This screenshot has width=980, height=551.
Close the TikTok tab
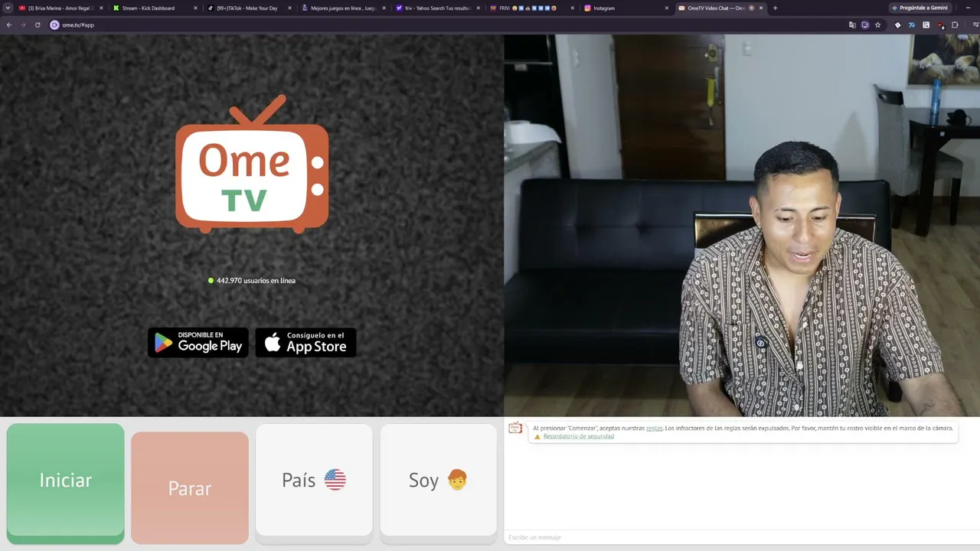click(x=290, y=8)
